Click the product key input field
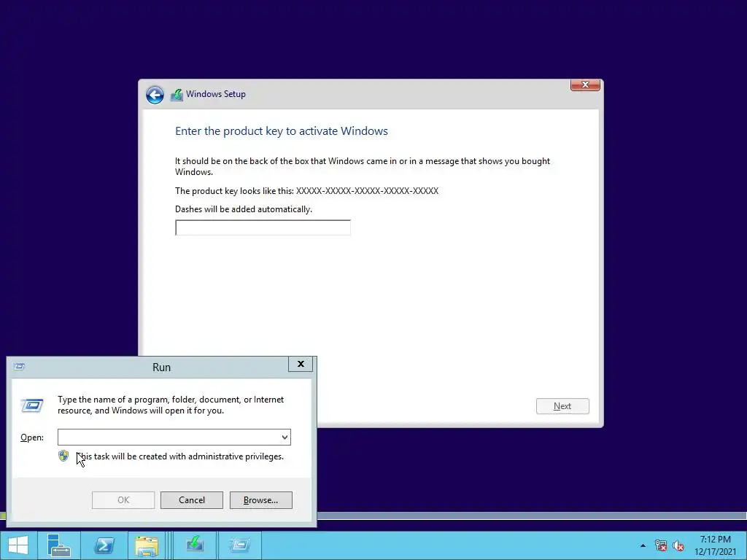This screenshot has width=747, height=560. coord(263,227)
